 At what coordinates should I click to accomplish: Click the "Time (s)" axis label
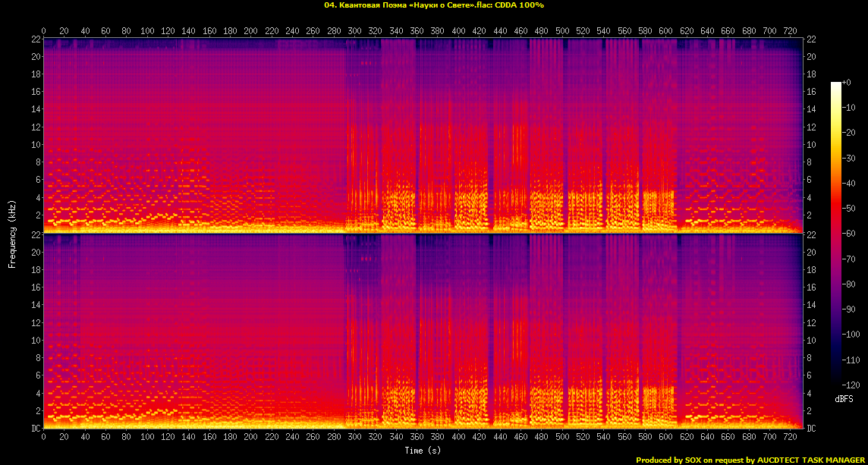pos(423,451)
